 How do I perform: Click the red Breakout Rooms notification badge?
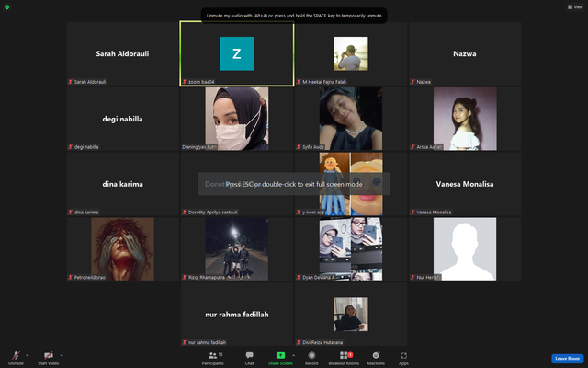350,354
